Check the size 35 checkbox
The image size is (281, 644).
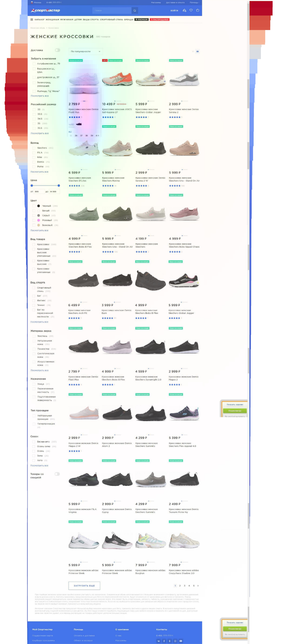[34, 124]
